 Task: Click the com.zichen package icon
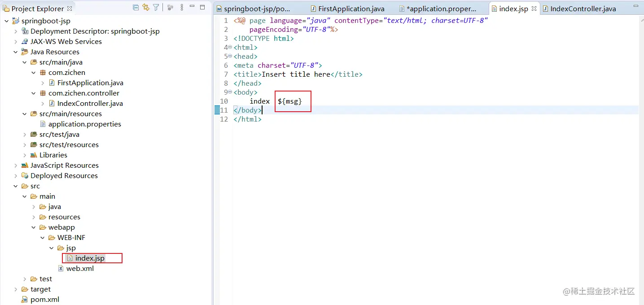(43, 73)
